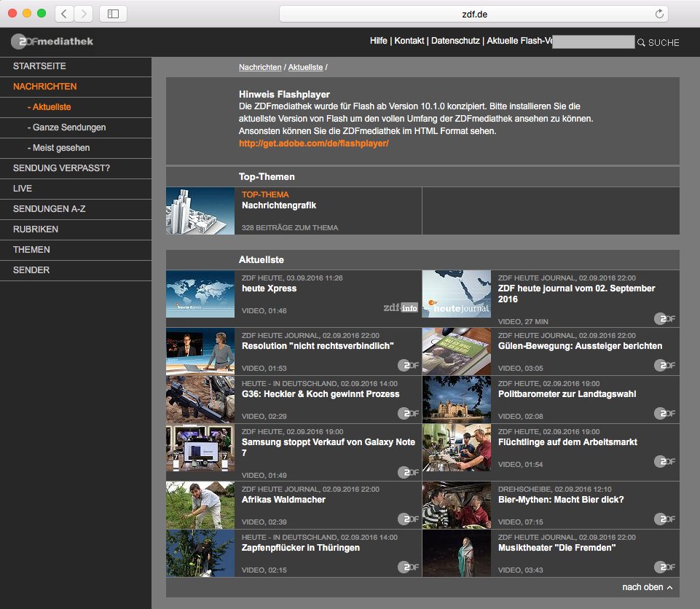Toggle Safari sidebar button
The width and height of the screenshot is (700, 609).
coord(114,14)
